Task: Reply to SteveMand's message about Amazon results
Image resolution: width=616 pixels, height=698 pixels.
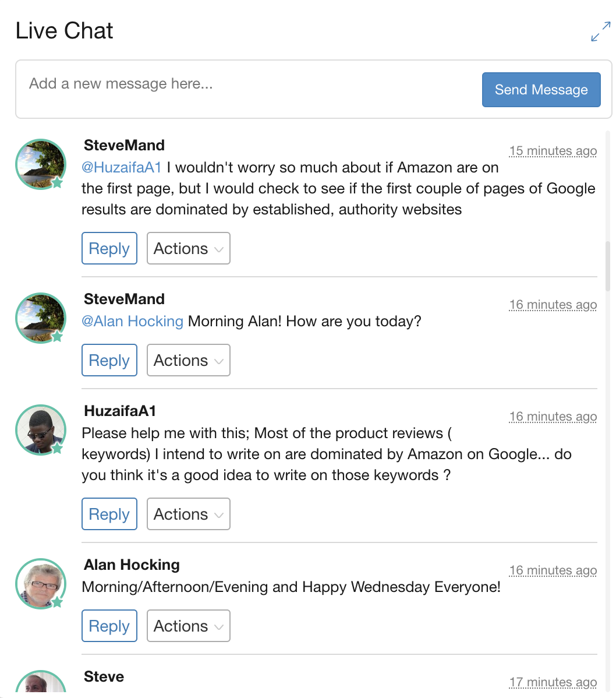Action: pos(109,248)
